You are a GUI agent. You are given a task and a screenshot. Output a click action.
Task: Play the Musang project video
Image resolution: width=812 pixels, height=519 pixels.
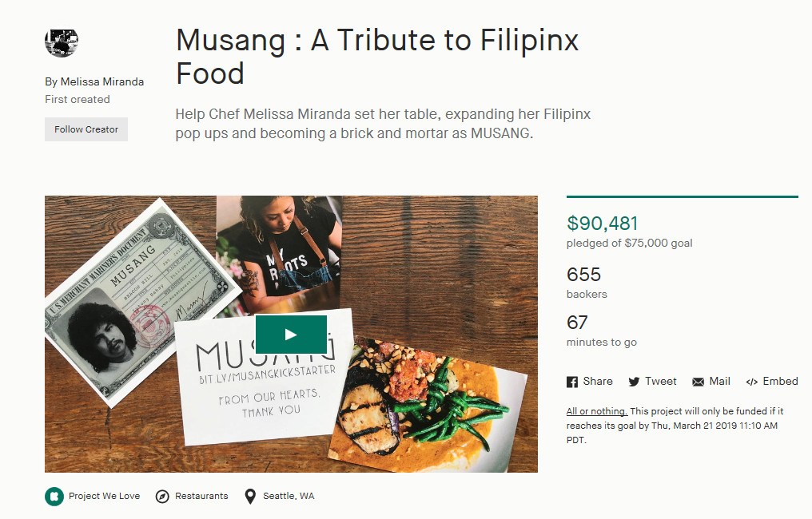click(291, 335)
